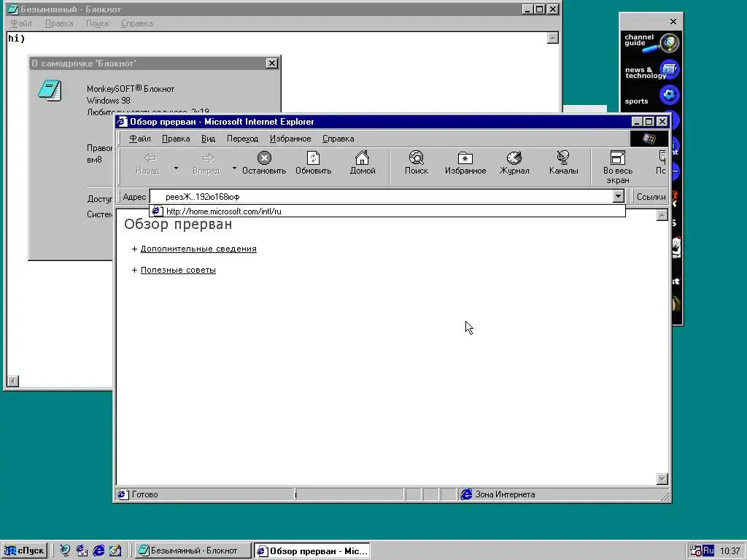The image size is (747, 560).
Task: Expand Полезные советы plus sign
Action: pyautogui.click(x=134, y=270)
